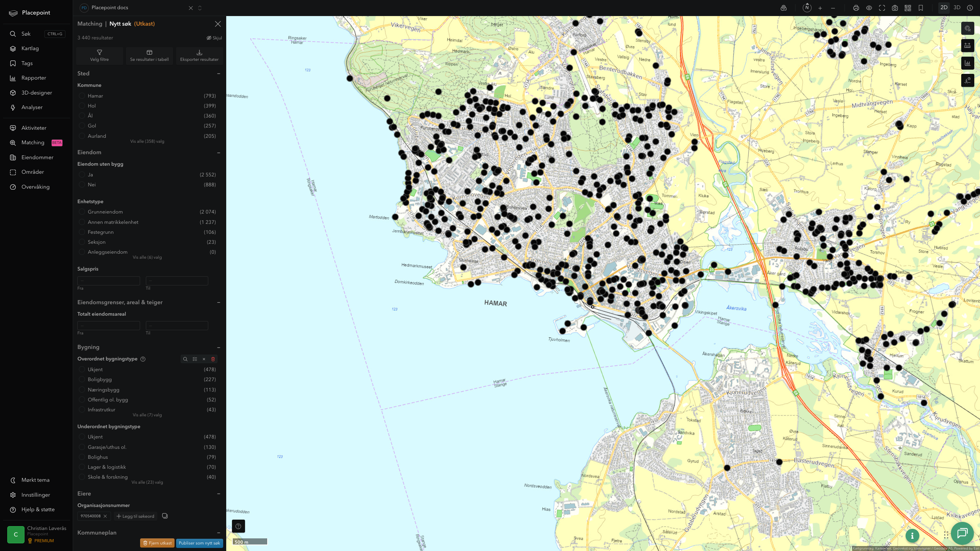Activate the map select-by-click tool
This screenshot has height=551, width=980.
pyautogui.click(x=967, y=28)
